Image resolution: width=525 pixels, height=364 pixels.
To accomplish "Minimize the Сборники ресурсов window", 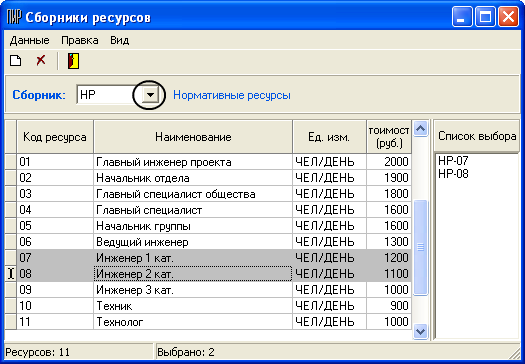I will point(462,17).
